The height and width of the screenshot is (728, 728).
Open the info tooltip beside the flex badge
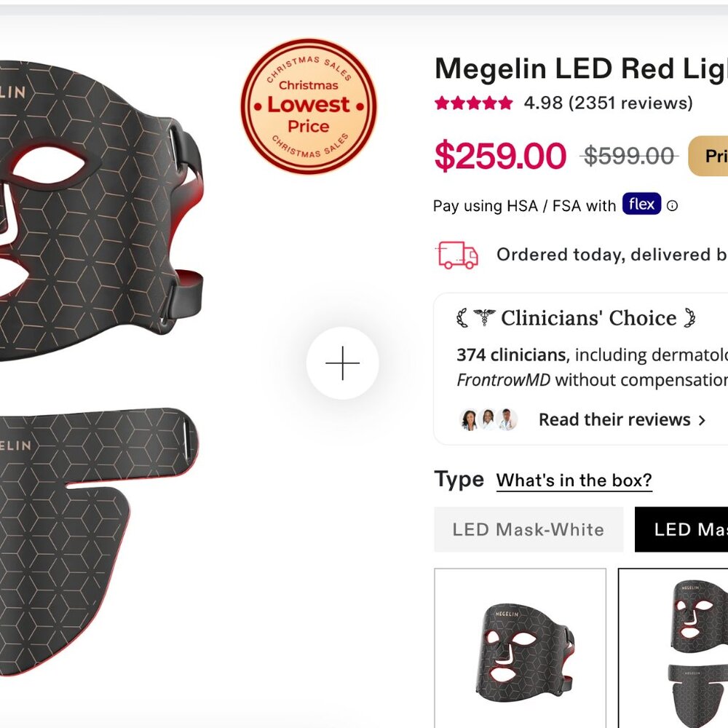[x=673, y=205]
